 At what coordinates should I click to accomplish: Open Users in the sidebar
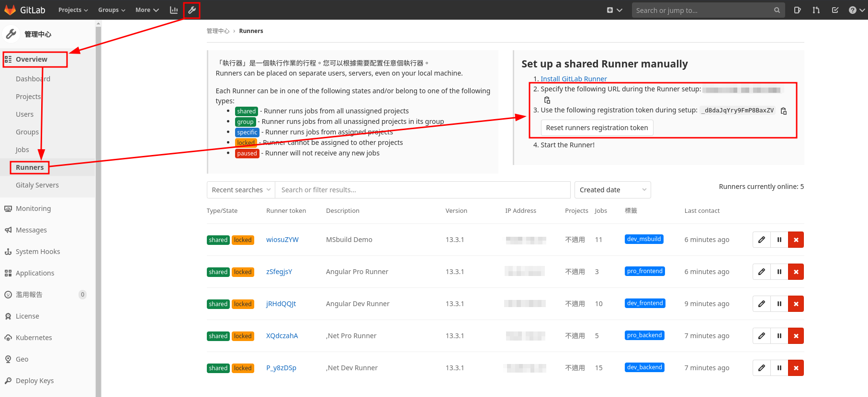coord(25,114)
